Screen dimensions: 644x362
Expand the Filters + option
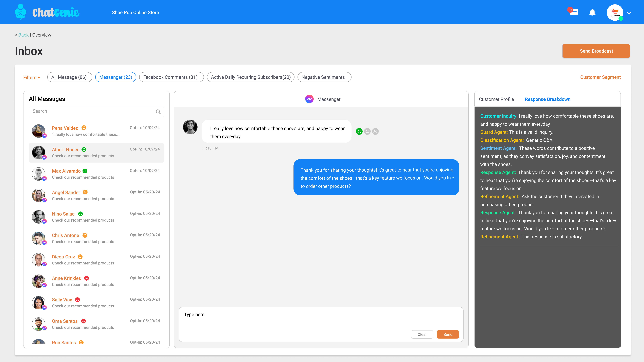tap(32, 77)
